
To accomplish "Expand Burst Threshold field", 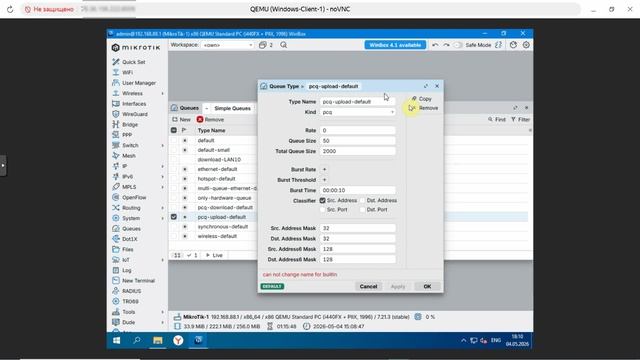I will click(324, 180).
